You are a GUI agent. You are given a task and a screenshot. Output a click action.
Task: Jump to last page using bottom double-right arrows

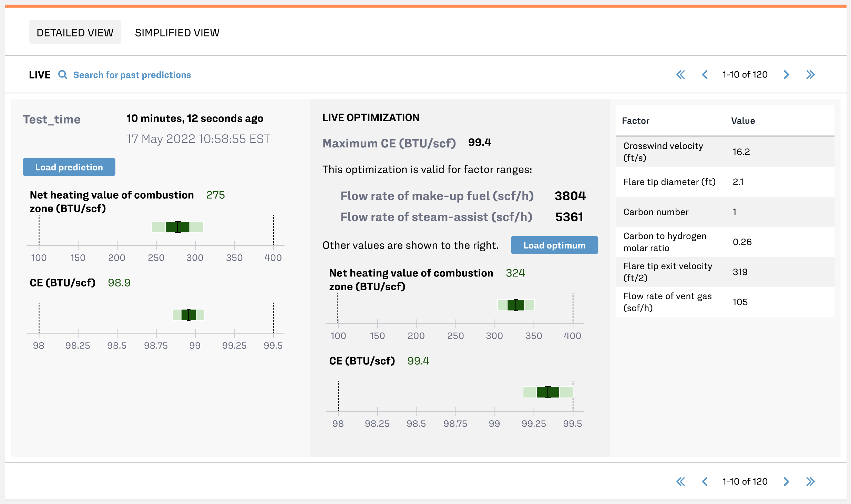810,481
